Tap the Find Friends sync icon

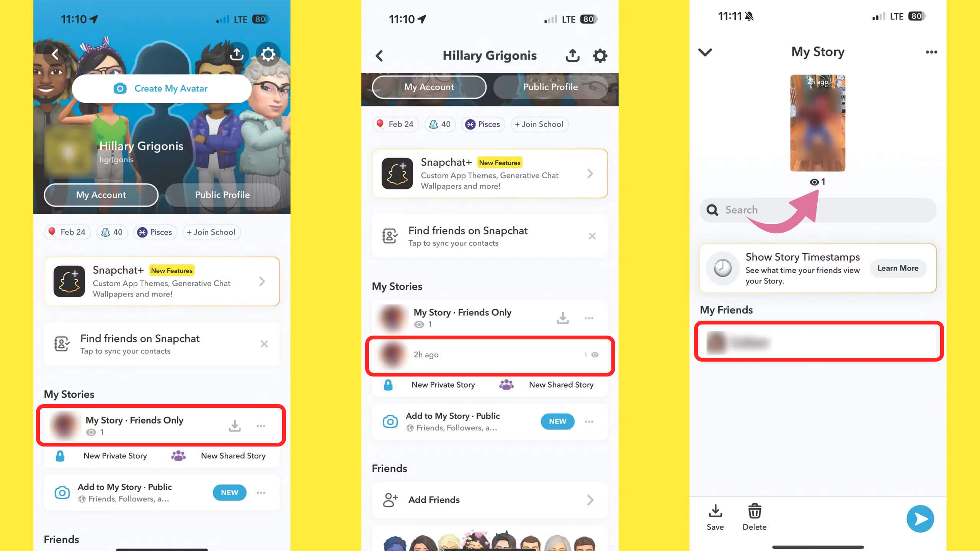click(x=62, y=343)
